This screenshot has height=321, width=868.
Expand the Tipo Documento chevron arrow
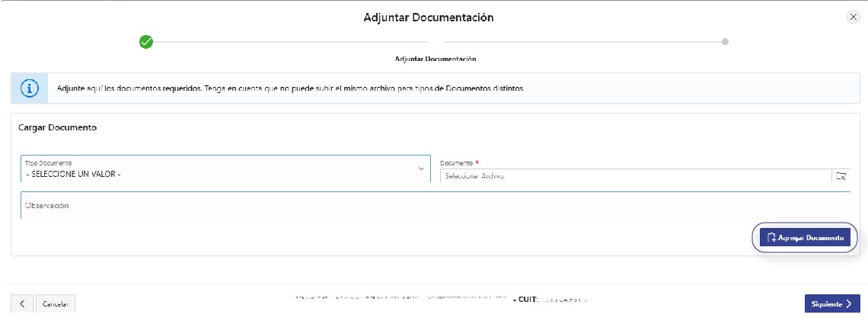coord(421,169)
